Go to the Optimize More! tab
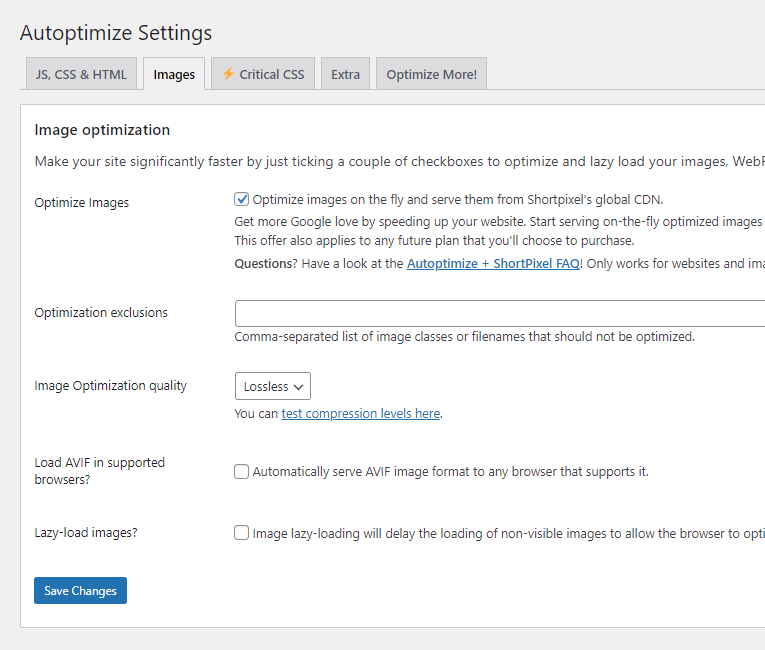The width and height of the screenshot is (765, 650). (x=431, y=74)
